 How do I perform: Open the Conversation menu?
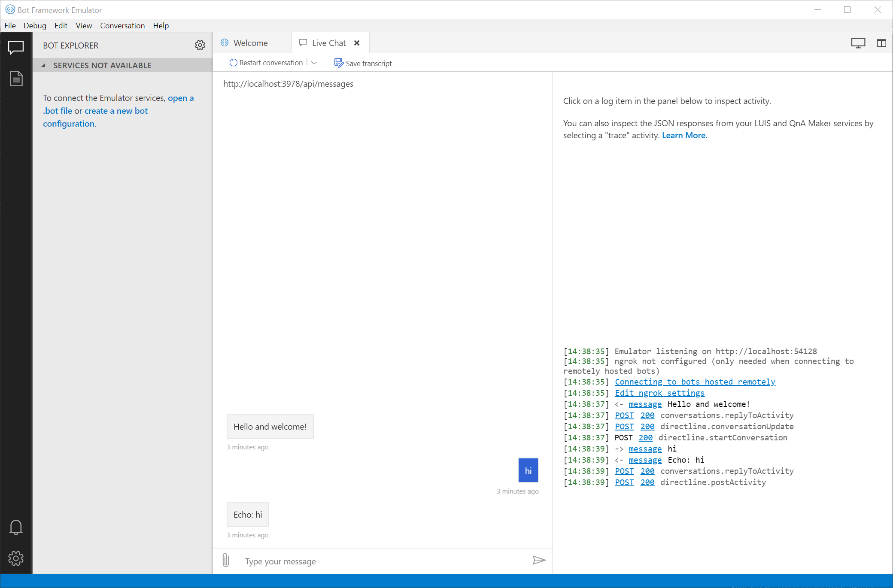click(x=122, y=25)
